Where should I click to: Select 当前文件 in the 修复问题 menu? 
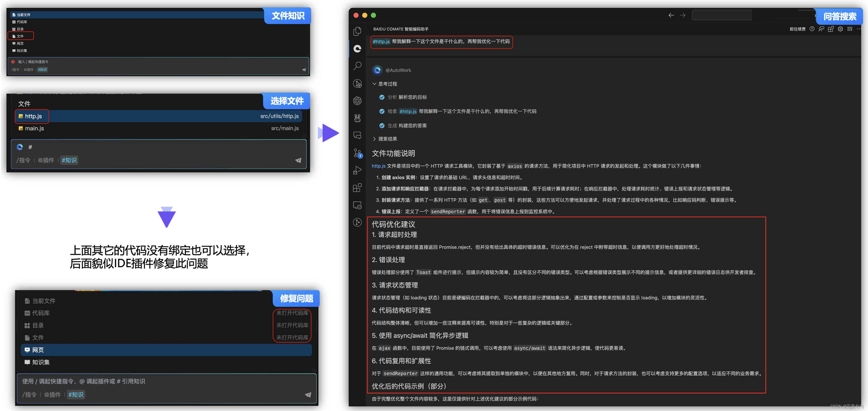click(166, 301)
